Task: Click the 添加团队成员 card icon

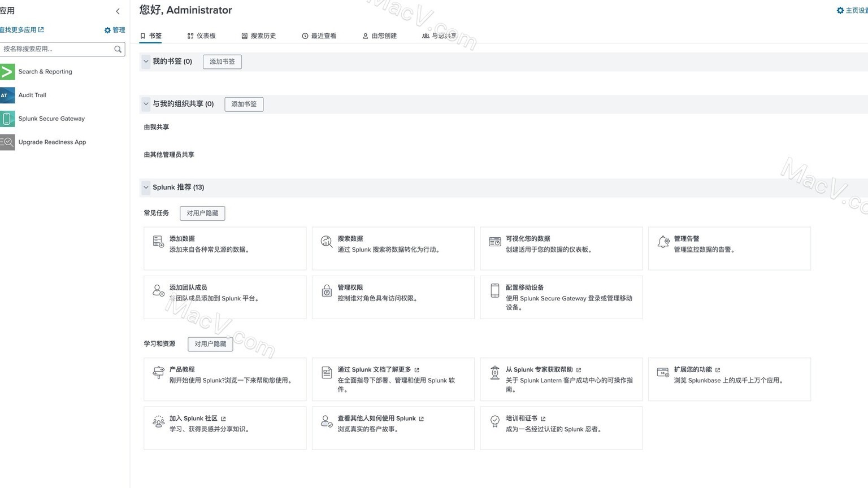Action: click(x=158, y=290)
